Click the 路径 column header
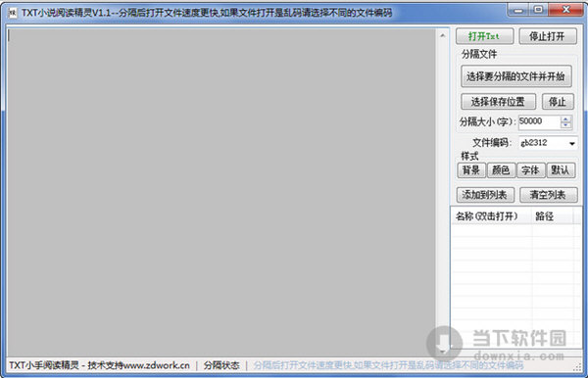This screenshot has width=588, height=378. pos(553,216)
